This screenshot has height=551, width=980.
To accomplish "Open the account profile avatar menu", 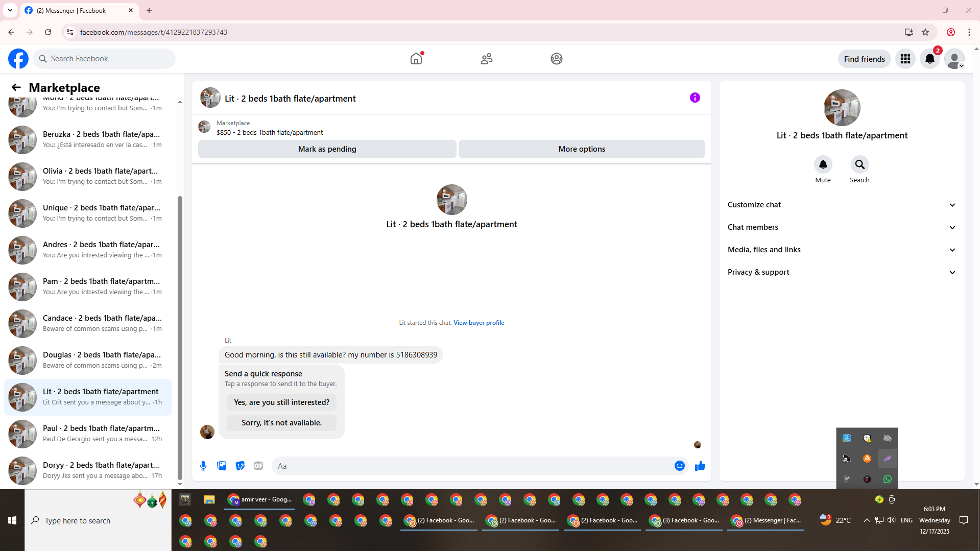I will click(954, 59).
